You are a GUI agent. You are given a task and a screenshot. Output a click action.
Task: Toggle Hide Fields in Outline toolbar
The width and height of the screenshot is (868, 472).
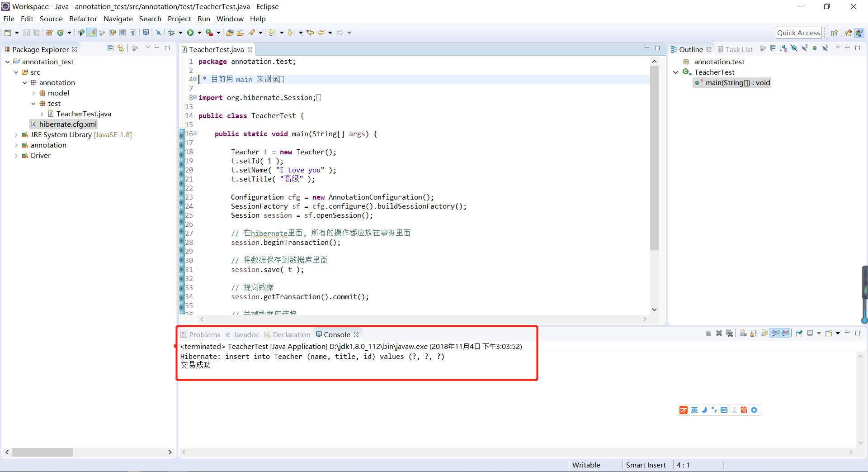(x=794, y=48)
